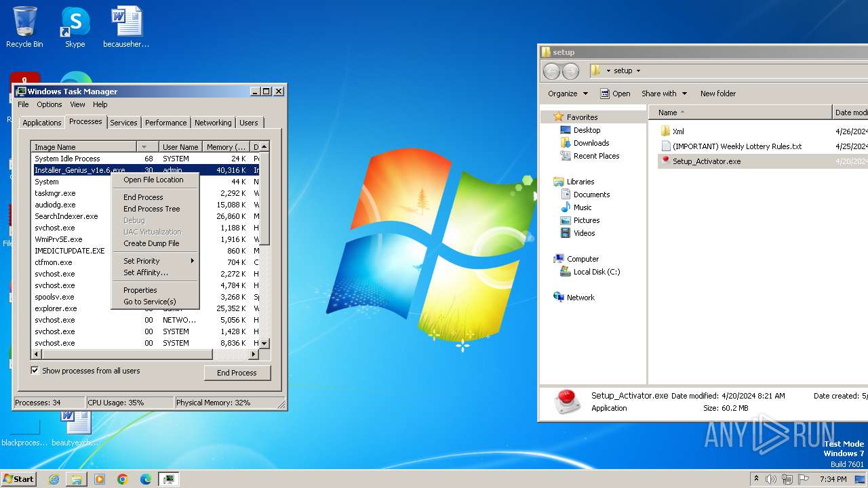Switch to the Users tab
Image resolution: width=868 pixels, height=488 pixels.
click(249, 123)
